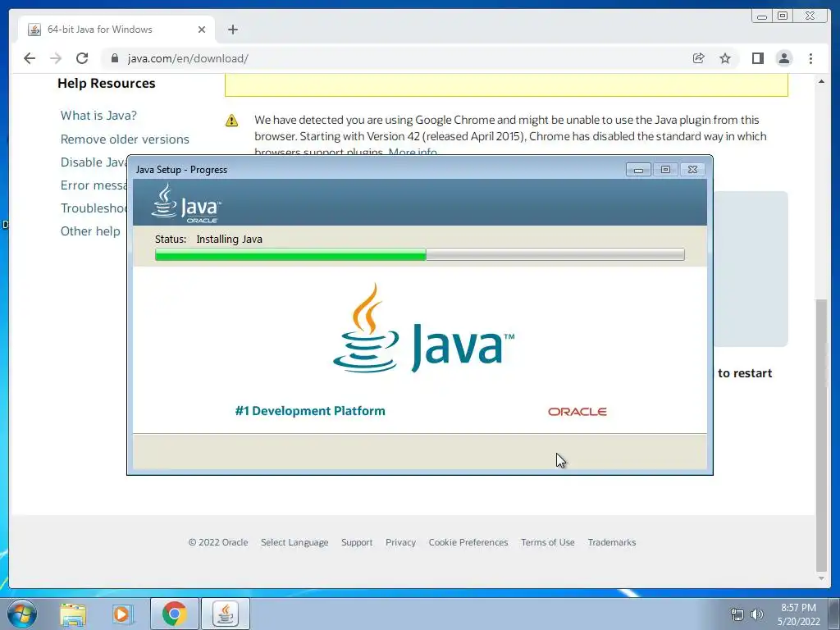Open the Other help link
This screenshot has width=840, height=630.
90,231
